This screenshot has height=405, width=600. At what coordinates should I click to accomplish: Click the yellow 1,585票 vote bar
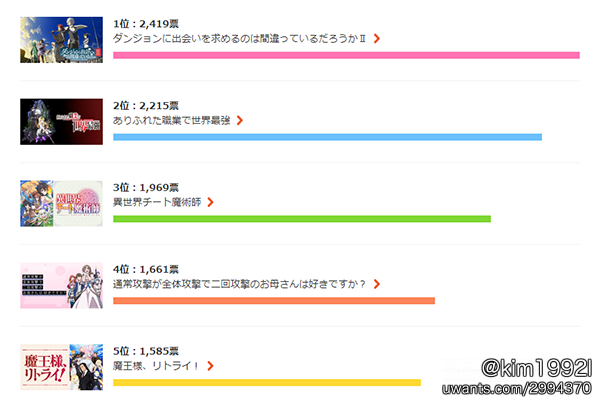[267, 383]
